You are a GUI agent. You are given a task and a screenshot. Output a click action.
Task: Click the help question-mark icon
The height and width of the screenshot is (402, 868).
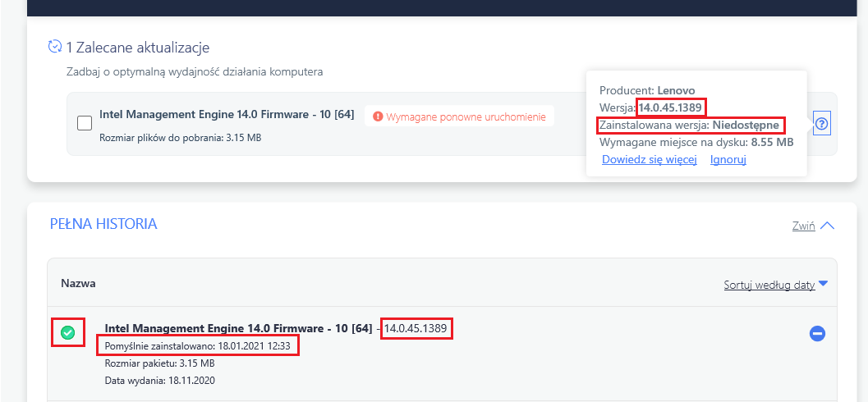[x=822, y=124]
